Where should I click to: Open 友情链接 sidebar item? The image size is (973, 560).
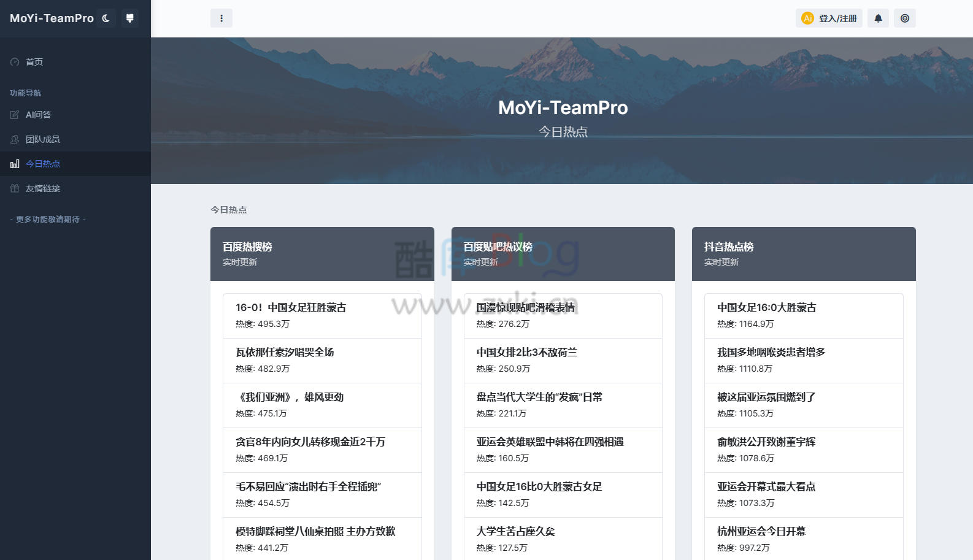pyautogui.click(x=75, y=188)
